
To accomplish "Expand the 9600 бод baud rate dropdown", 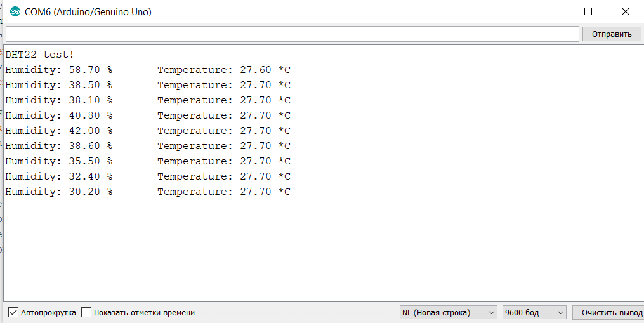I will point(533,312).
